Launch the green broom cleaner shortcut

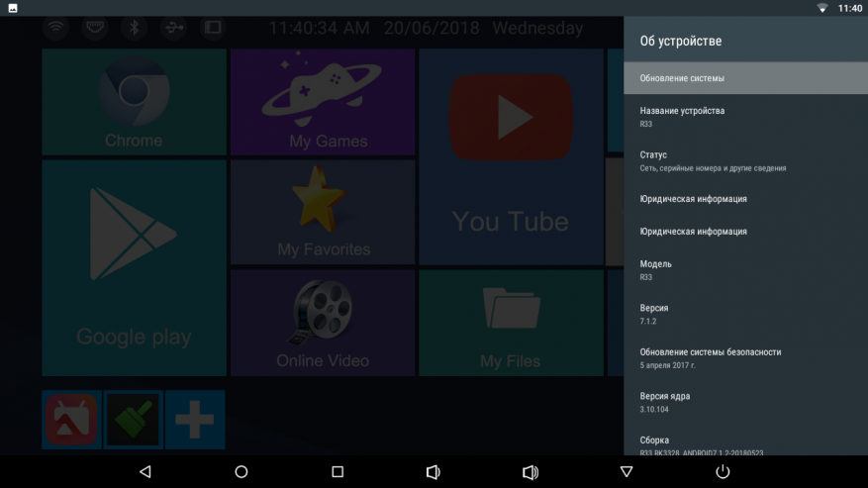pos(133,420)
